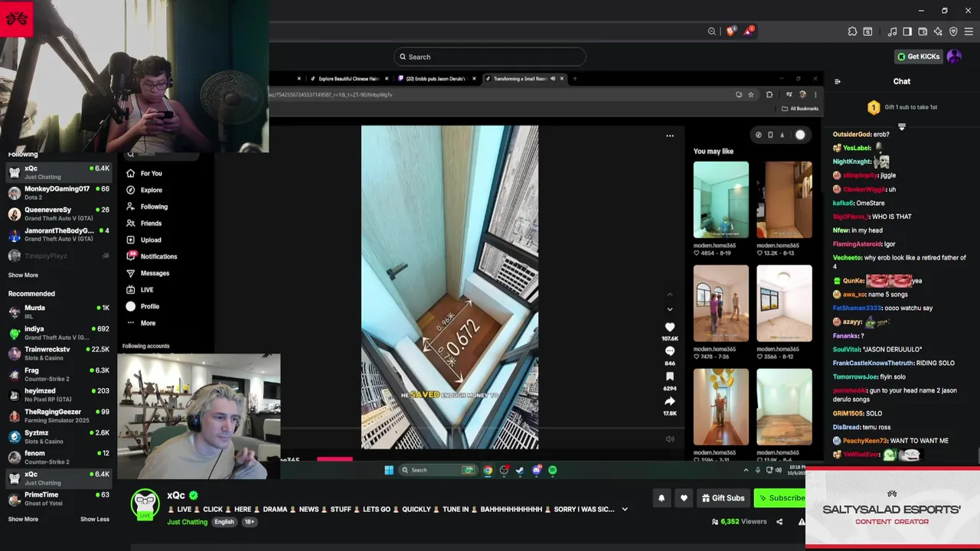Like the TikTok video with heart icon

[670, 327]
